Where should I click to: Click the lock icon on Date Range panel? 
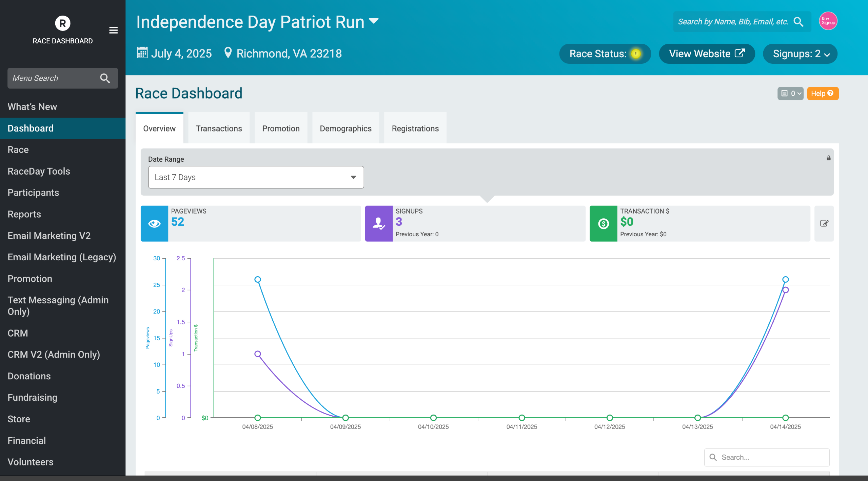[x=828, y=158]
